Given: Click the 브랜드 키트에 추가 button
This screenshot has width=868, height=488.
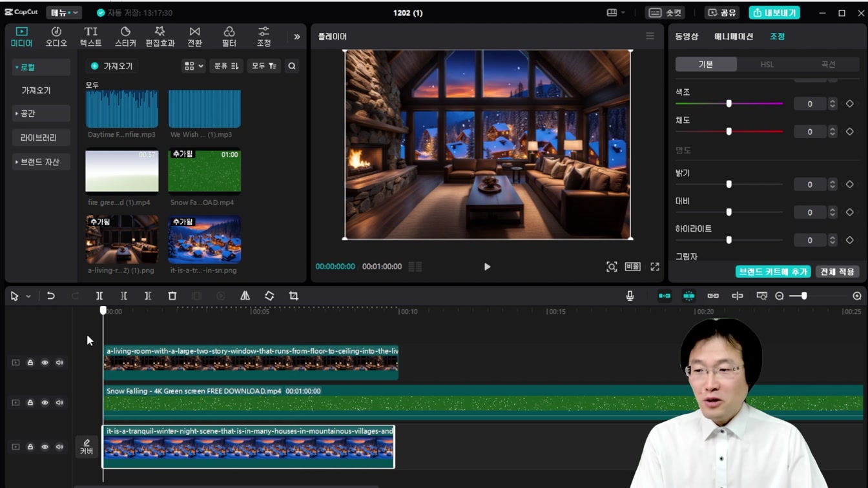Looking at the screenshot, I should pyautogui.click(x=773, y=272).
